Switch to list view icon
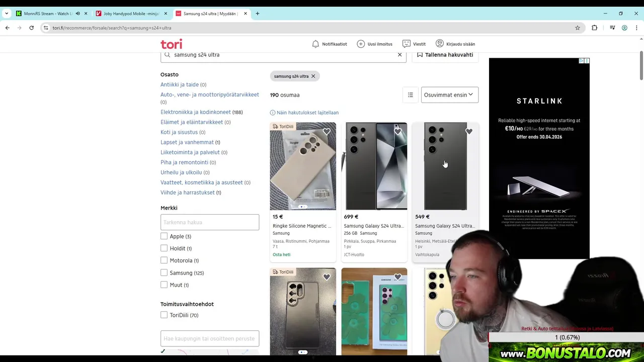 [411, 95]
